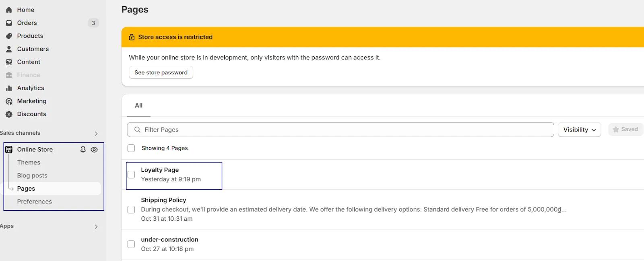
Task: Open Preferences under Online Store
Action: pyautogui.click(x=35, y=201)
